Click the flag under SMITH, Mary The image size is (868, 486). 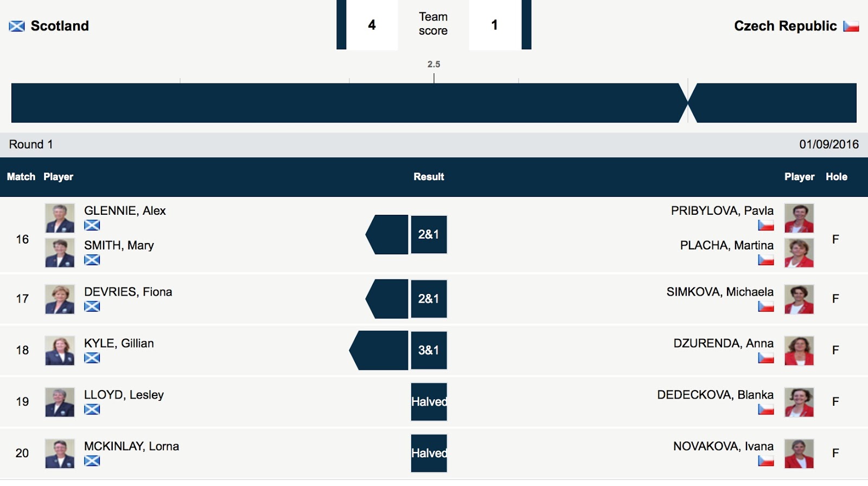tap(92, 260)
